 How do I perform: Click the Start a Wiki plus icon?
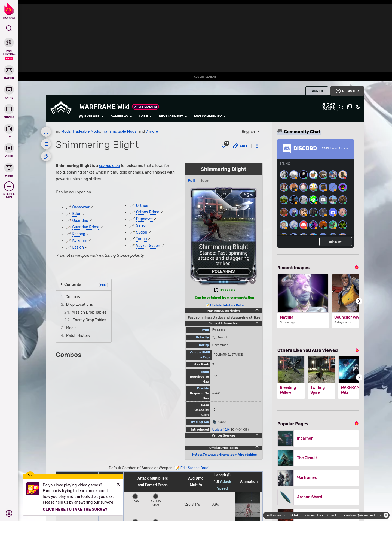coord(9,186)
